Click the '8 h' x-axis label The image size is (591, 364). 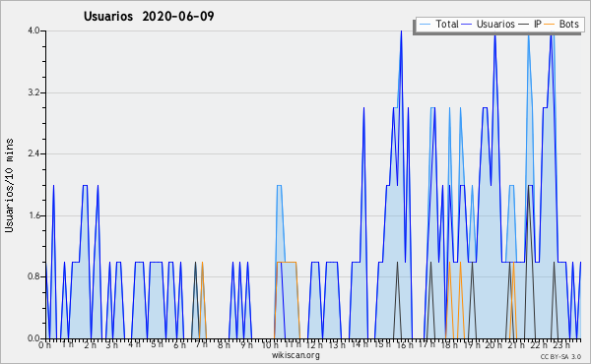[224, 344]
